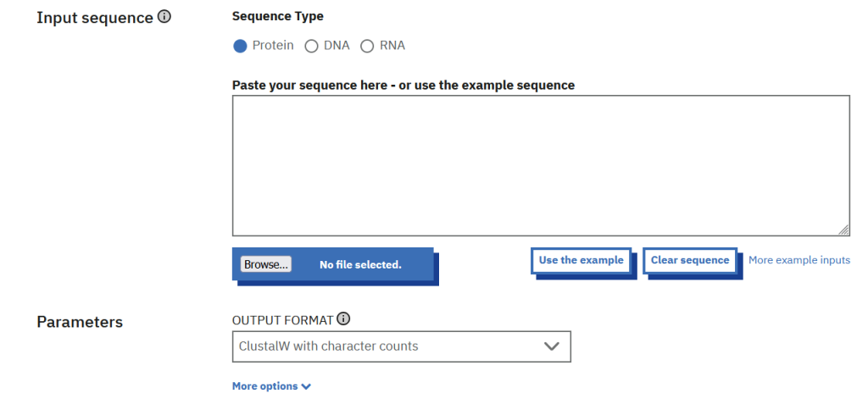Open the ClustalW with character counts dropdown
The width and height of the screenshot is (868, 410).
[401, 346]
